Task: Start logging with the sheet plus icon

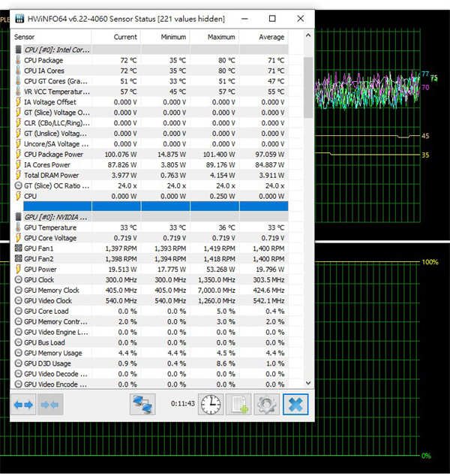Action: [238, 405]
